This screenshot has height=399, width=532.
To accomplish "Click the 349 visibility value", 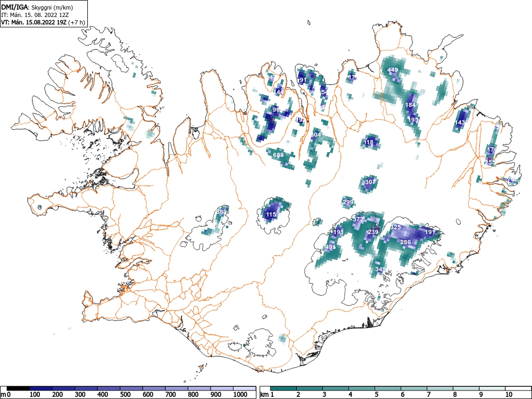I will coord(381,269).
